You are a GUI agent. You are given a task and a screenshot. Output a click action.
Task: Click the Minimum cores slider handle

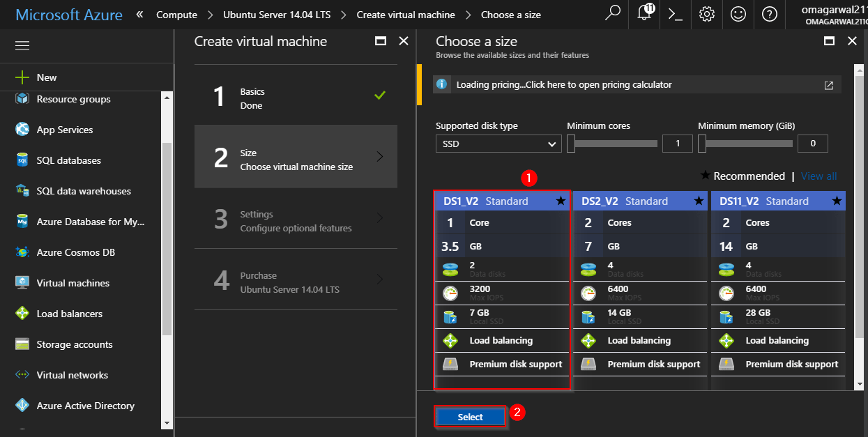click(x=571, y=144)
